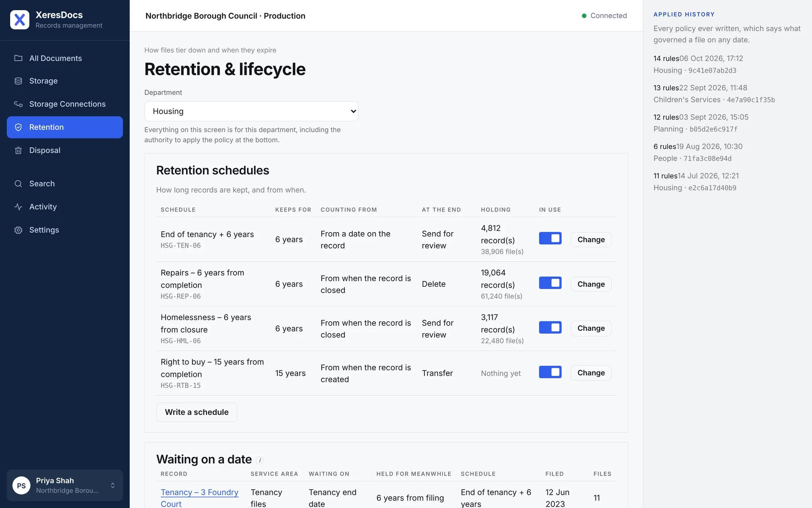Open All Documents in the sidebar
The height and width of the screenshot is (508, 812).
pyautogui.click(x=65, y=58)
